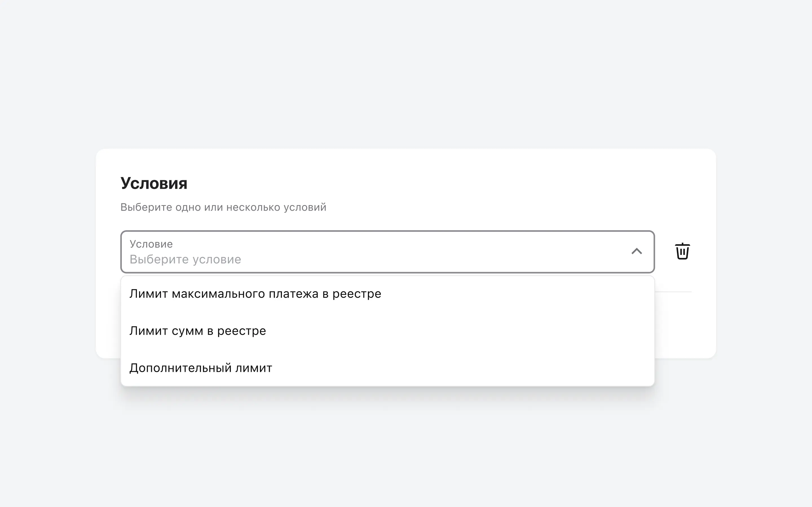This screenshot has width=812, height=507.
Task: Click the Условие select field
Action: tap(369, 252)
